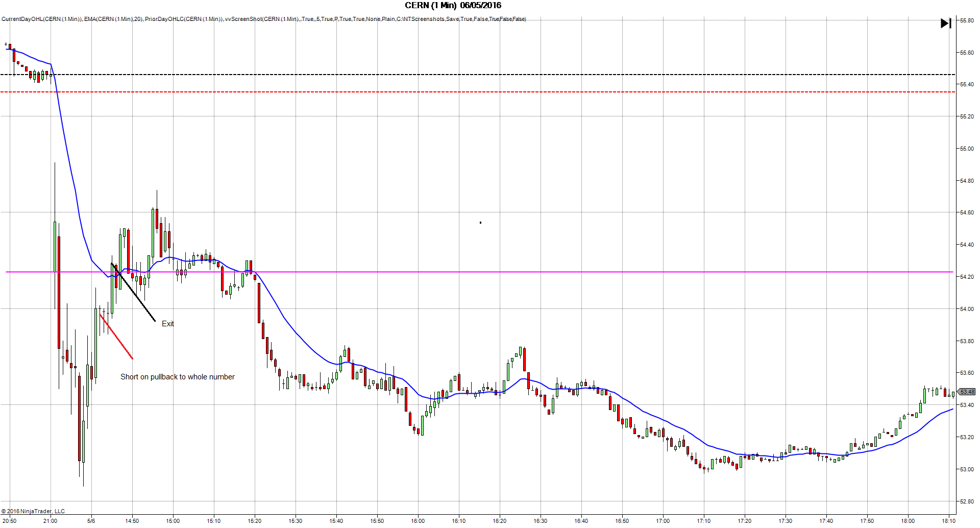Click the 15:20 time axis label
The image size is (980, 528).
click(254, 521)
